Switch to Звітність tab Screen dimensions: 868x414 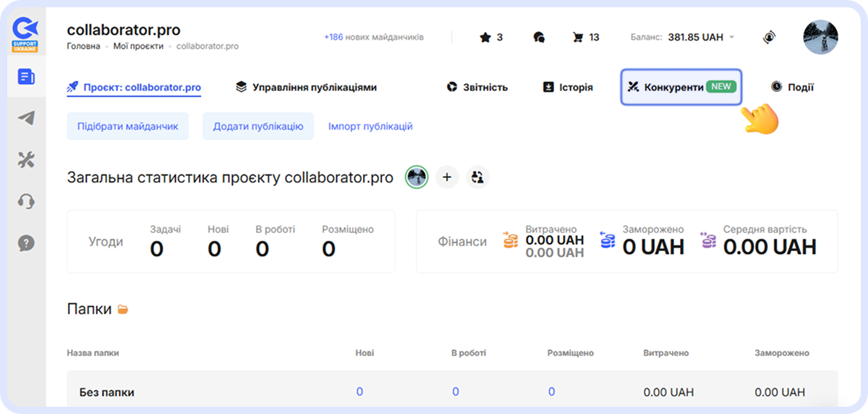pos(477,88)
